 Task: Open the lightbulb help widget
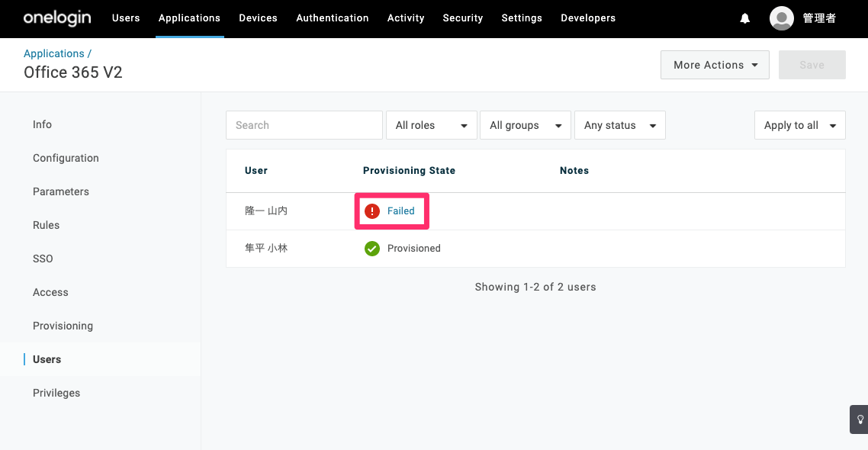pos(860,419)
